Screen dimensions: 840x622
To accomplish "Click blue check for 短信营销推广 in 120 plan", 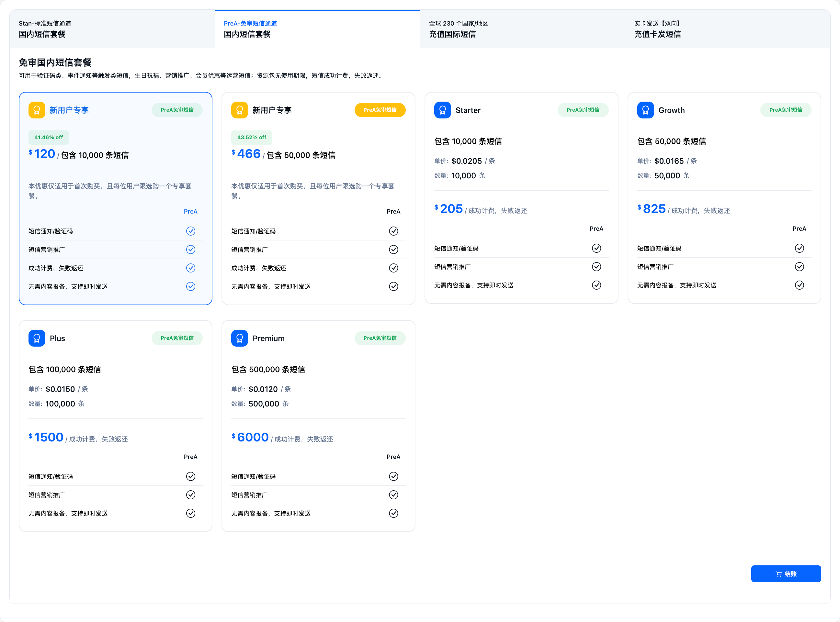I will tap(191, 250).
